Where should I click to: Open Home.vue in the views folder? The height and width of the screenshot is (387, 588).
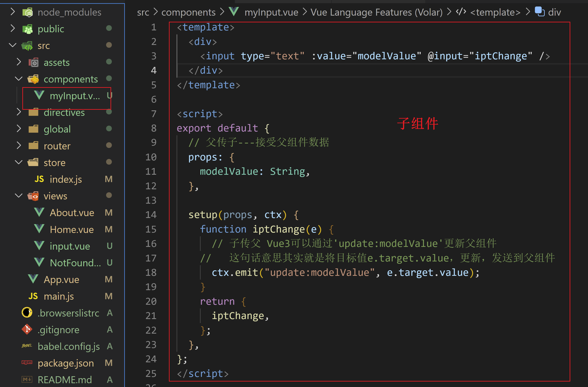[72, 229]
